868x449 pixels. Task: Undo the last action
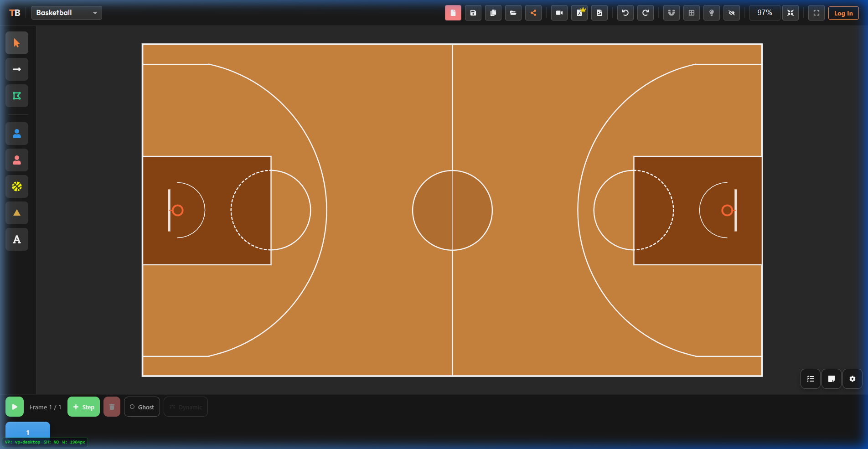point(625,13)
